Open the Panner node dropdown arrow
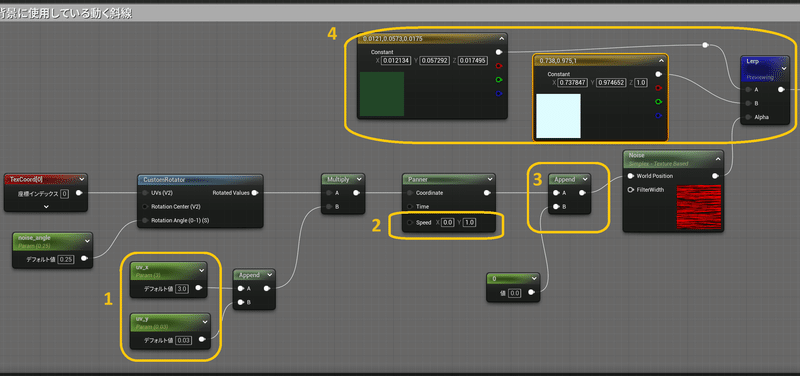Image resolution: width=800 pixels, height=376 pixels. tap(490, 180)
